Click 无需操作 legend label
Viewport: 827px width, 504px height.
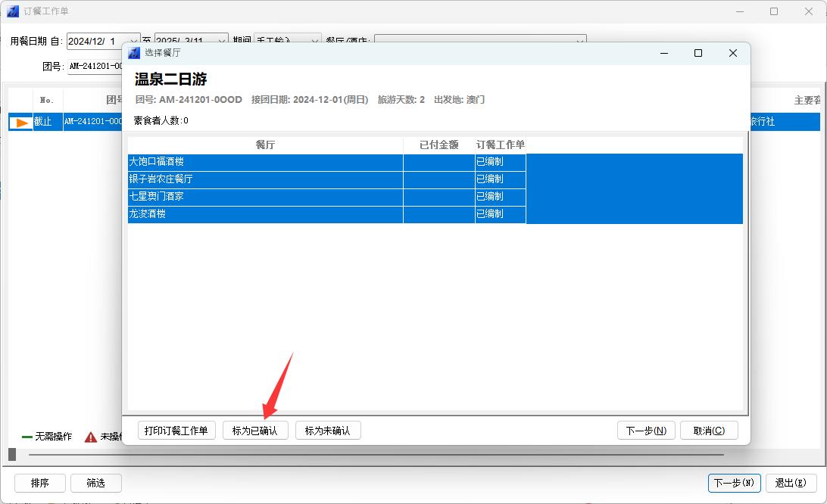(53, 437)
